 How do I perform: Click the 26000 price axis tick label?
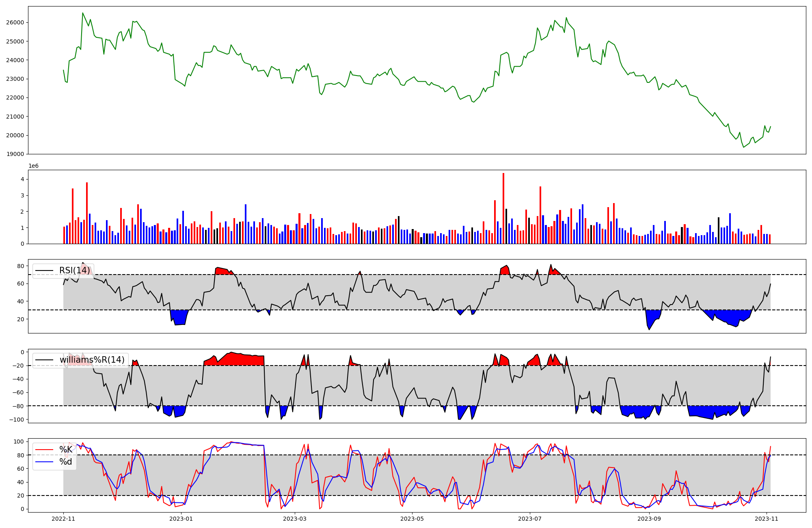[x=15, y=22]
